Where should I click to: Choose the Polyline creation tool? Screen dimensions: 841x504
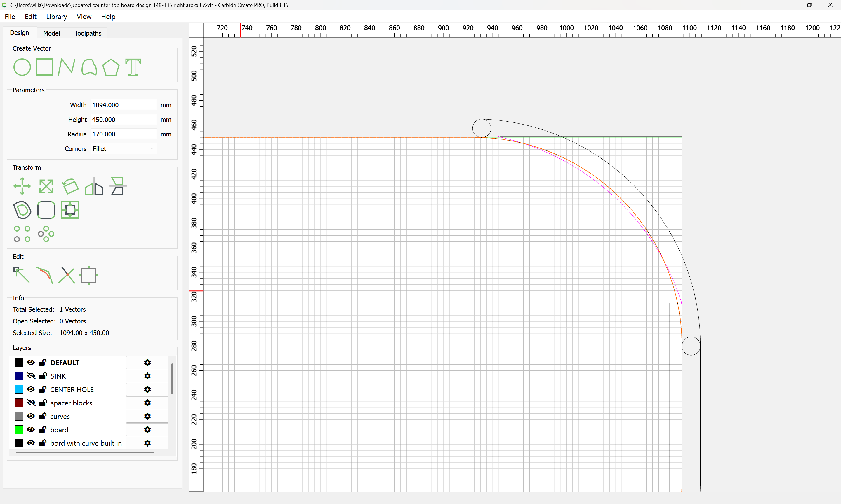66,67
